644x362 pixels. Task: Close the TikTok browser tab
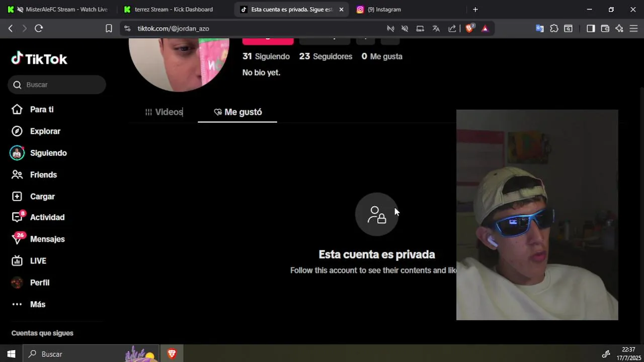(341, 10)
